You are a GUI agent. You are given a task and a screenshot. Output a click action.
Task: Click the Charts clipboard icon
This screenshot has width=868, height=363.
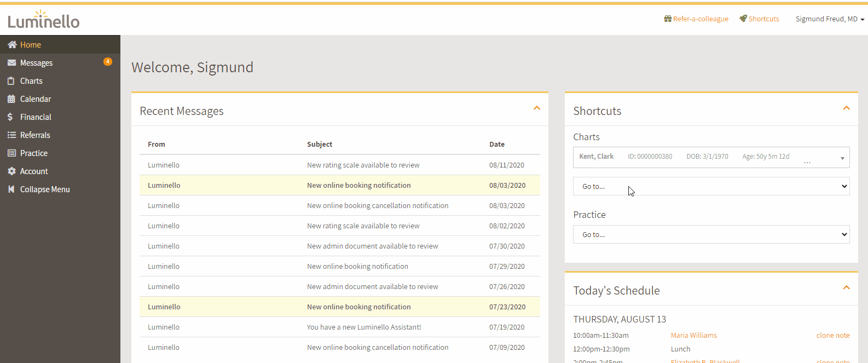pyautogui.click(x=11, y=81)
